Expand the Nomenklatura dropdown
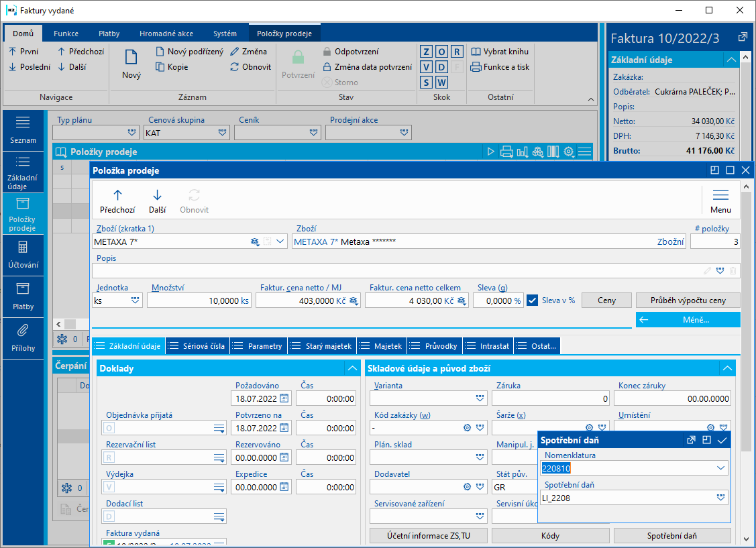This screenshot has width=756, height=548. (721, 468)
